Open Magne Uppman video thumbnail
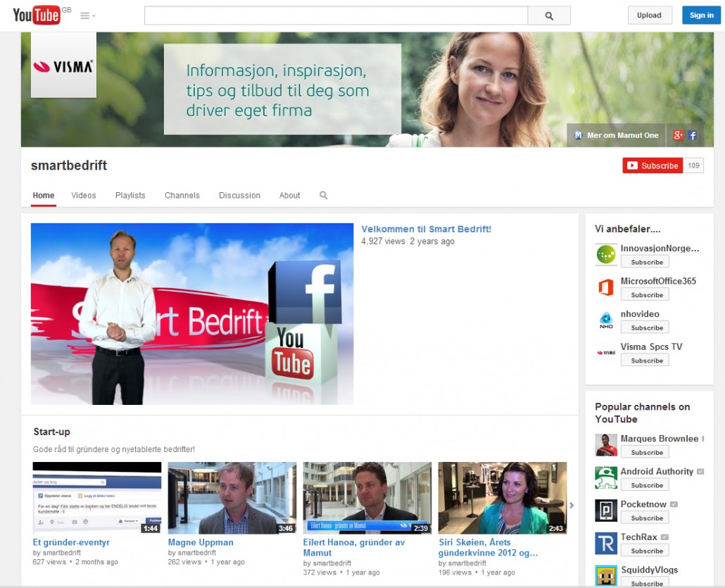This screenshot has width=725, height=588. point(232,498)
